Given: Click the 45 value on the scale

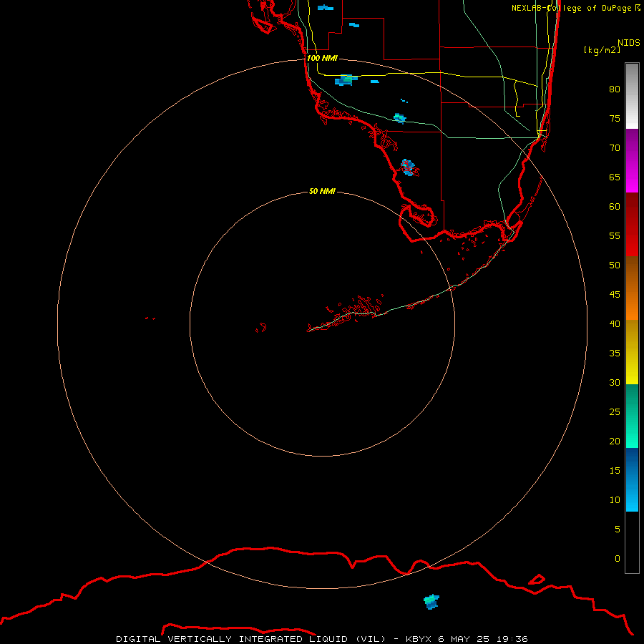Looking at the screenshot, I should pyautogui.click(x=615, y=295).
